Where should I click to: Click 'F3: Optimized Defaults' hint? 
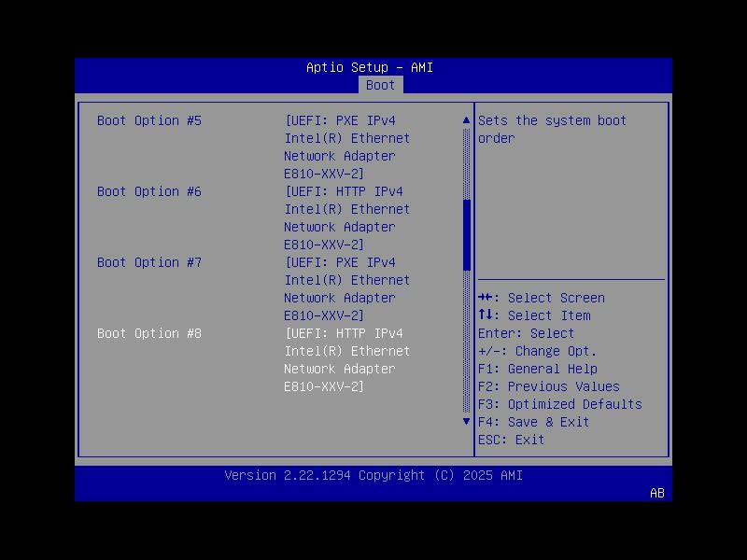559,404
